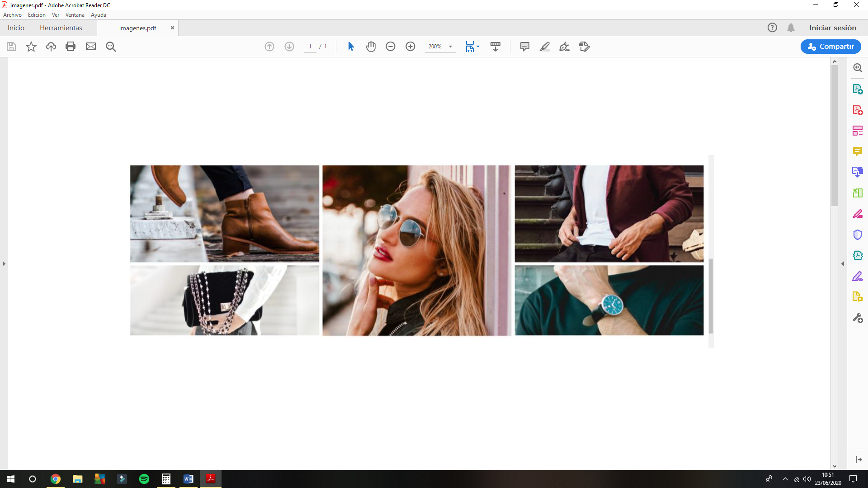This screenshot has width=868, height=488.
Task: Click the Compartir button
Action: click(830, 47)
